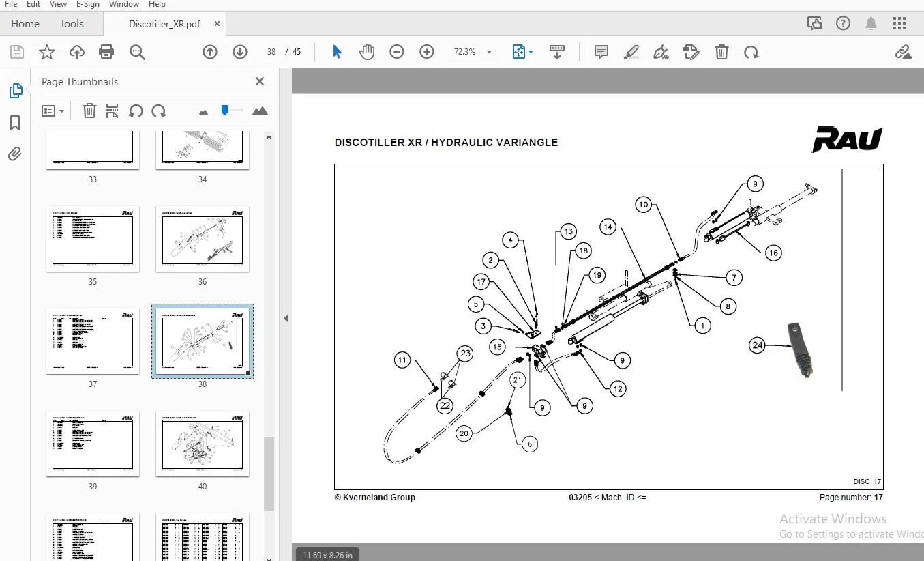Select page 39 thumbnail

click(93, 444)
